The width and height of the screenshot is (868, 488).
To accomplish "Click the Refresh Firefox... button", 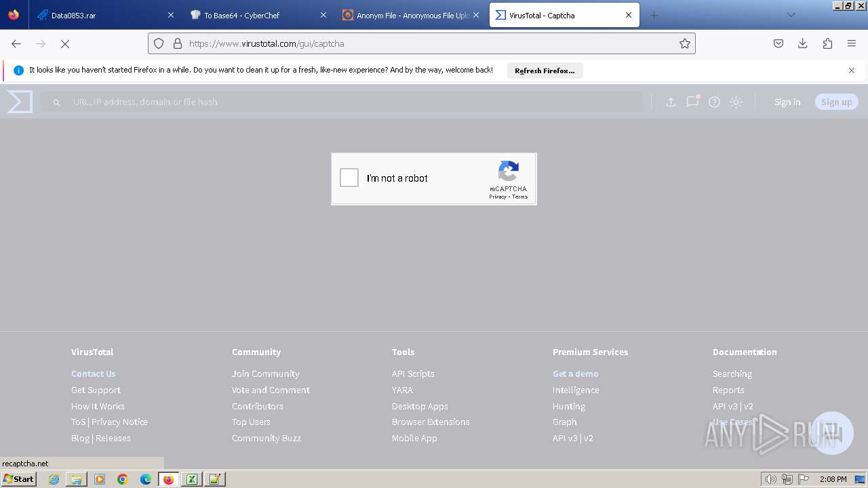I will pos(545,70).
